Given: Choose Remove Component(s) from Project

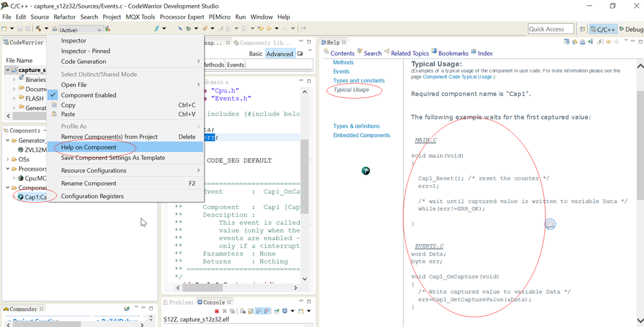Looking at the screenshot, I should click(x=125, y=136).
